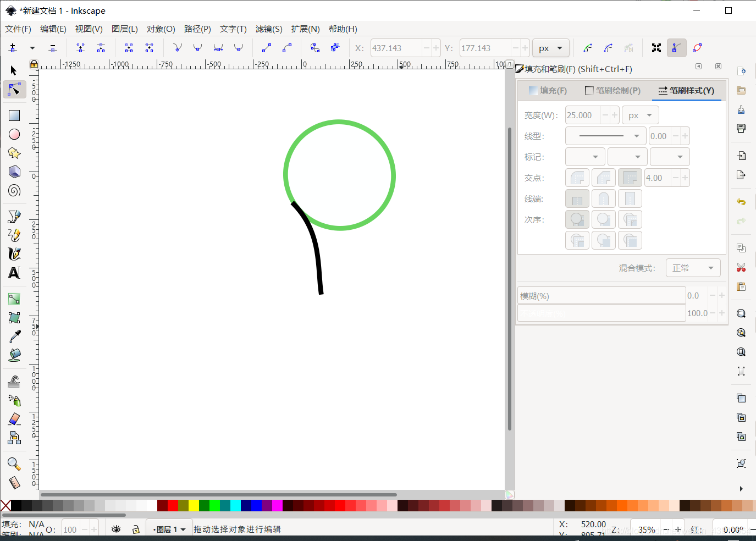
Task: Pick the yellow swatch in palette
Action: coord(194,505)
